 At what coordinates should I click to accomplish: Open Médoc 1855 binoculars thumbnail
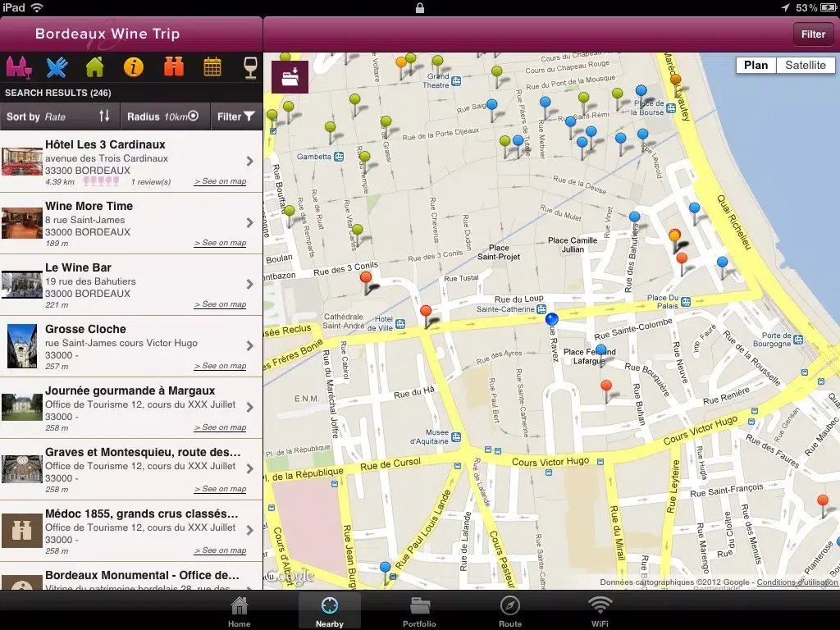[22, 531]
